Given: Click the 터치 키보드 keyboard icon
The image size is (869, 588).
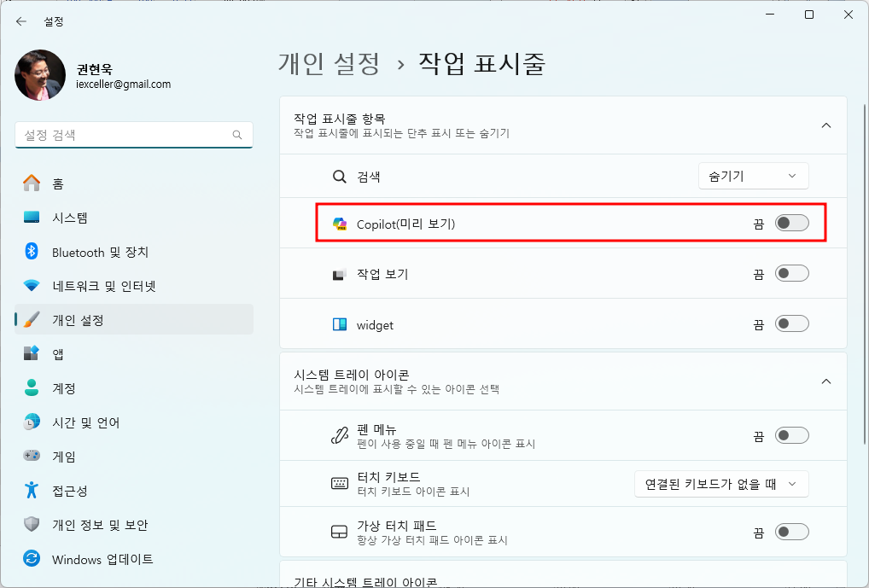Looking at the screenshot, I should (x=339, y=484).
